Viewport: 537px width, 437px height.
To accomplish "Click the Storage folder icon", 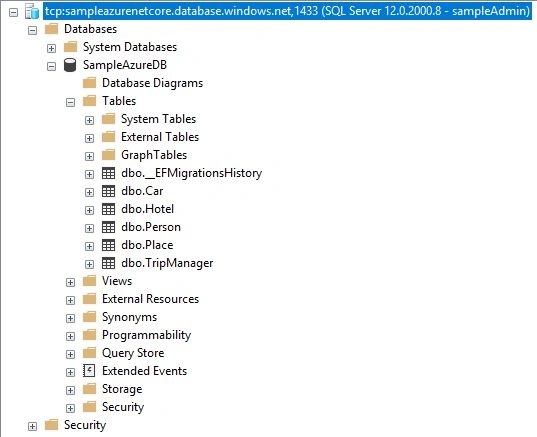I will point(89,389).
